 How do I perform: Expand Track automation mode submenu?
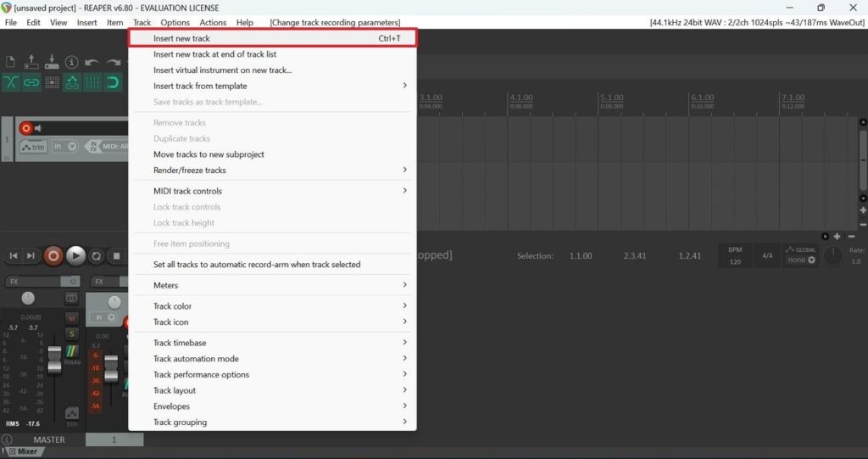[272, 359]
